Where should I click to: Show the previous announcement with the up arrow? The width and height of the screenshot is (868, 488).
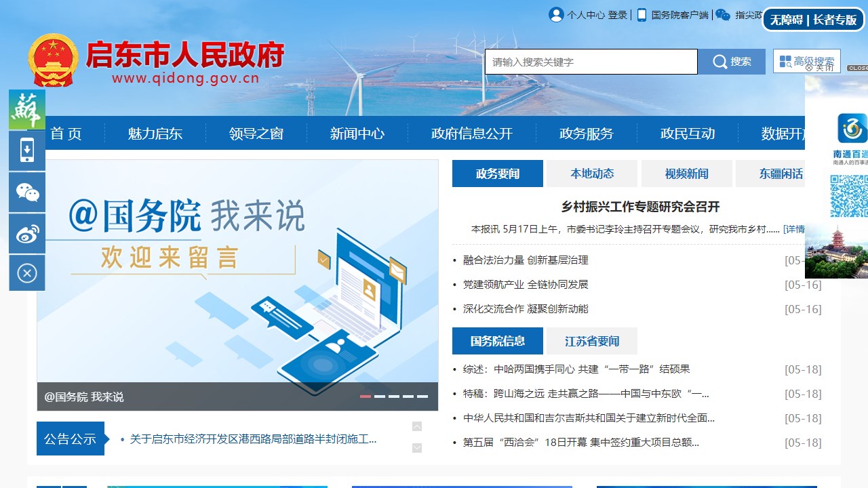coord(417,426)
